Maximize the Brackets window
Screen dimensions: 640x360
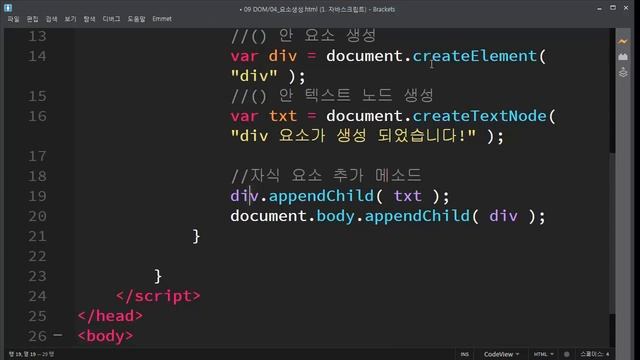pos(613,8)
